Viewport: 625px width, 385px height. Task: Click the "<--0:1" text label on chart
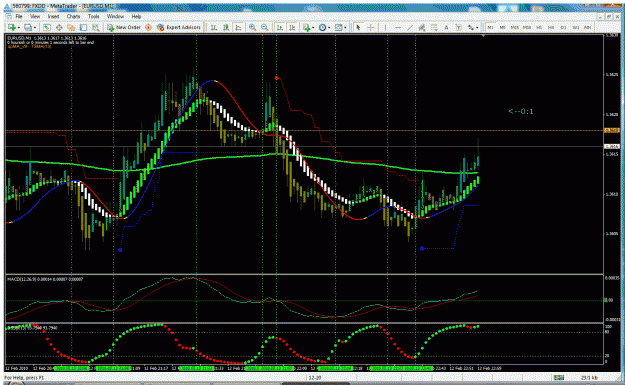521,112
